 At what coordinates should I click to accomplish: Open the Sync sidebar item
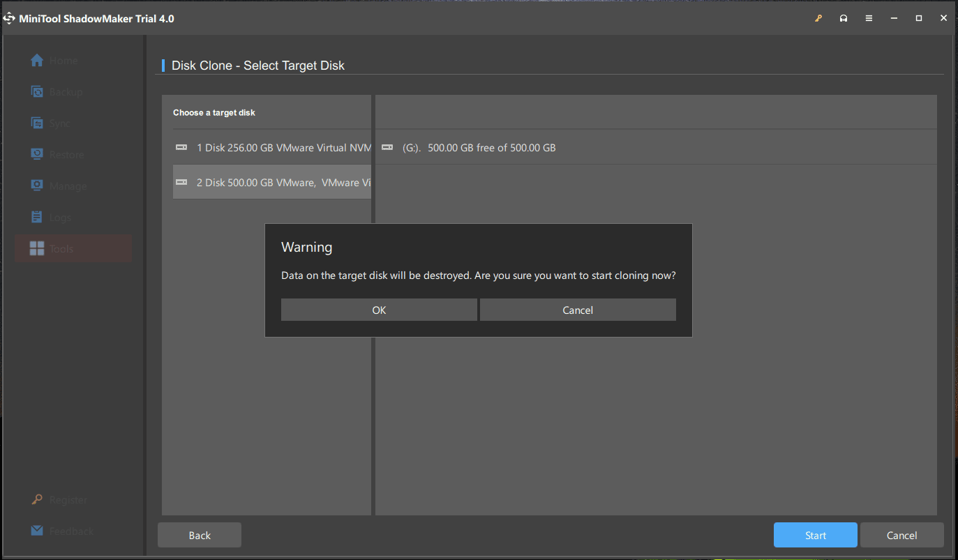pos(73,123)
